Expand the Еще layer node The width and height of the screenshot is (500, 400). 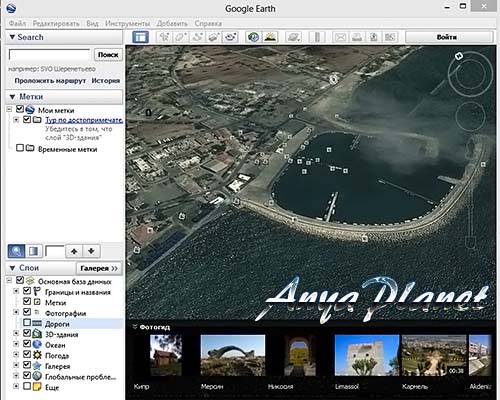tap(16, 386)
